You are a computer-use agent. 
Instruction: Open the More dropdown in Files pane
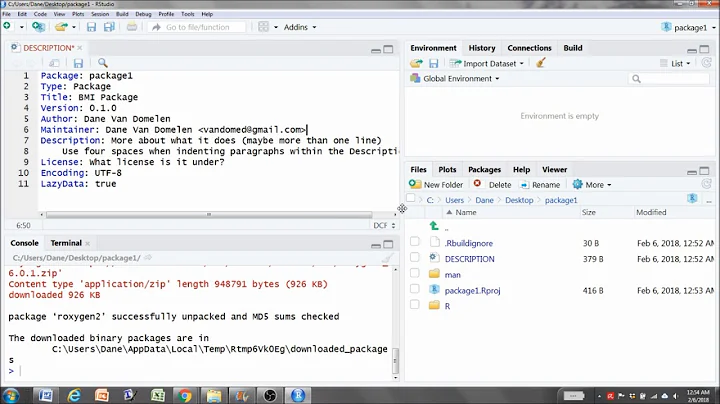pos(592,185)
